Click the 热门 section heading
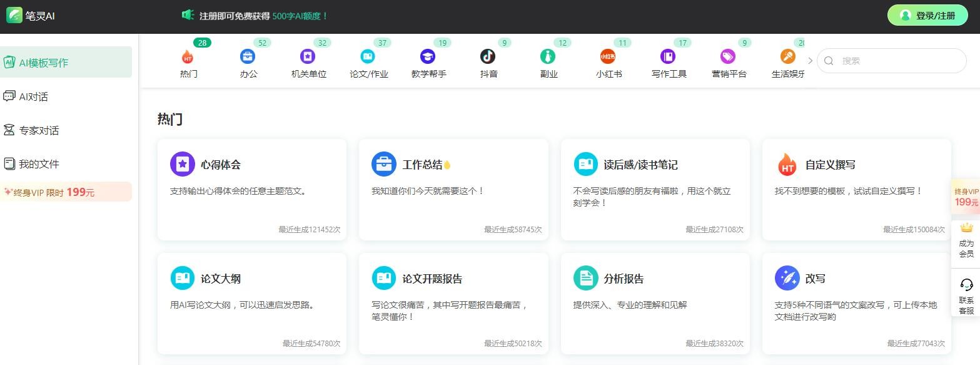 click(170, 119)
